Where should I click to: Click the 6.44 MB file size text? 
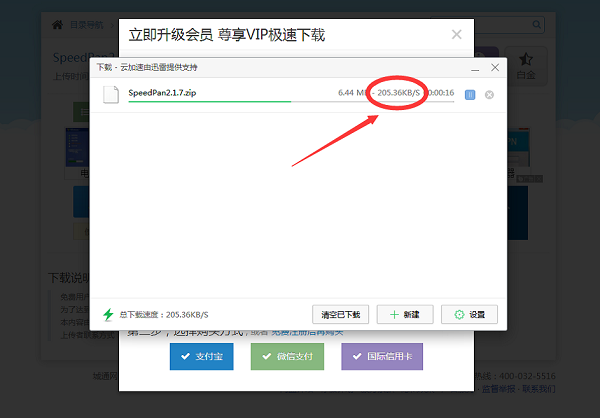pos(352,93)
